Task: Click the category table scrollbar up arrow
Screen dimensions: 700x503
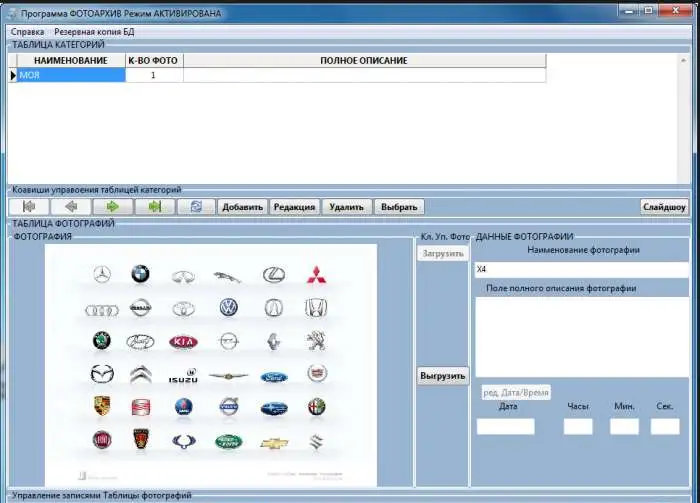Action: coord(683,60)
